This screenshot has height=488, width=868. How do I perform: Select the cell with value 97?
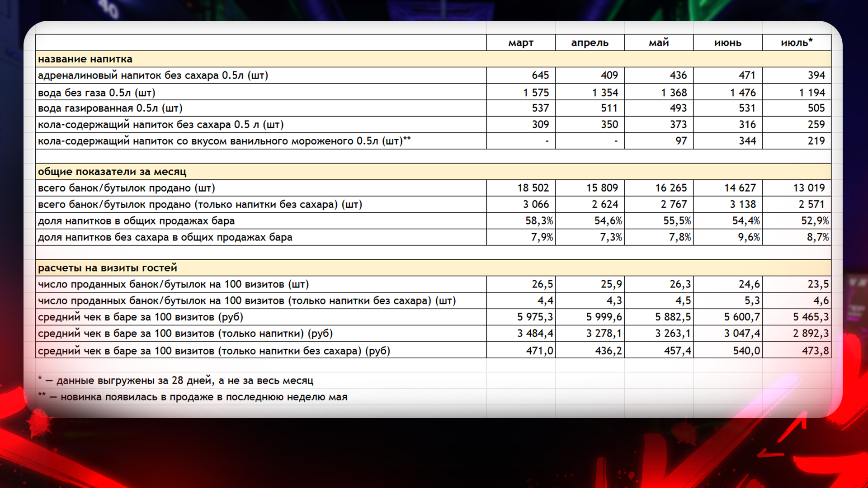click(659, 141)
